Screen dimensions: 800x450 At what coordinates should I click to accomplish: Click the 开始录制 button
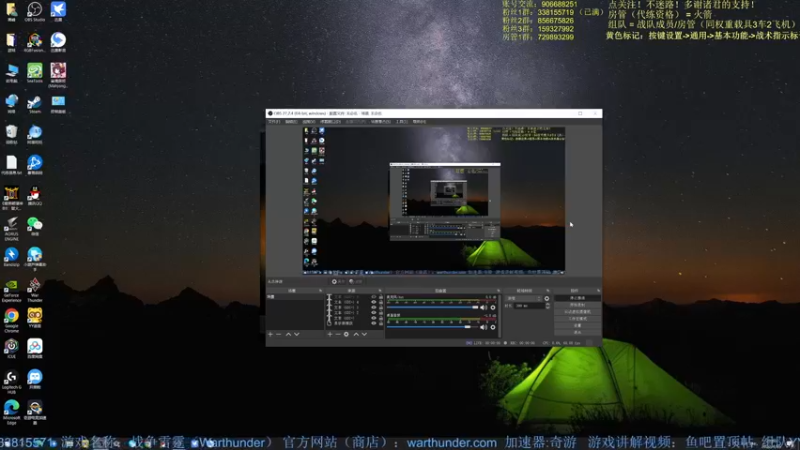click(578, 305)
